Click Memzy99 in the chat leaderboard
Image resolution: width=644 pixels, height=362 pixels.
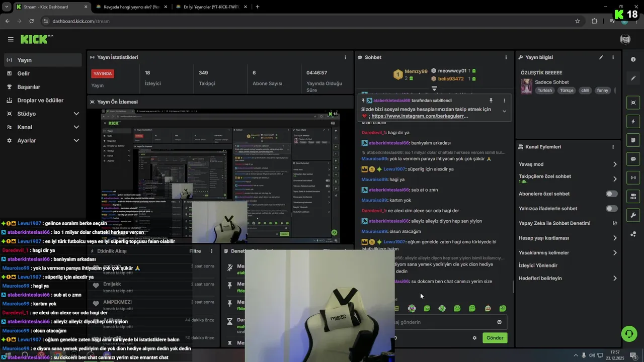[416, 72]
